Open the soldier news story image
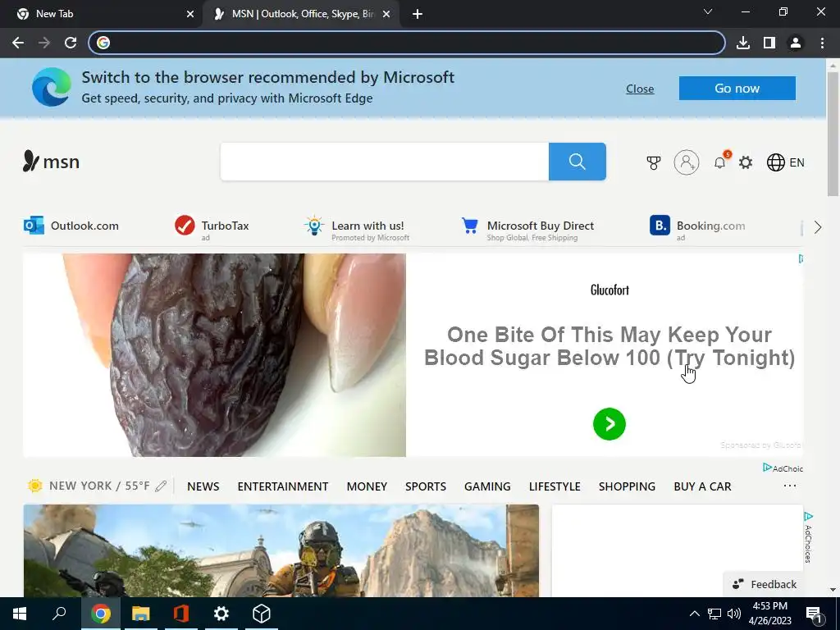840x630 pixels. coord(281,550)
